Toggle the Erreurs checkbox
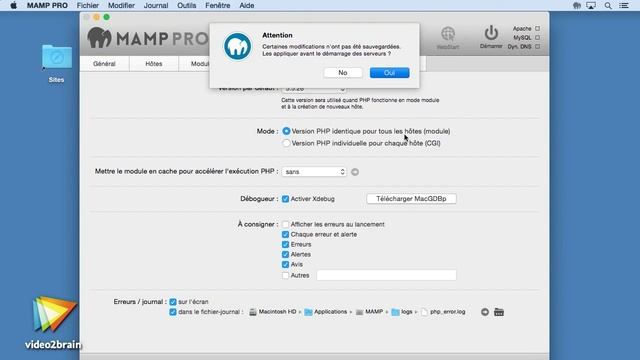The width and height of the screenshot is (640, 360). [x=285, y=244]
